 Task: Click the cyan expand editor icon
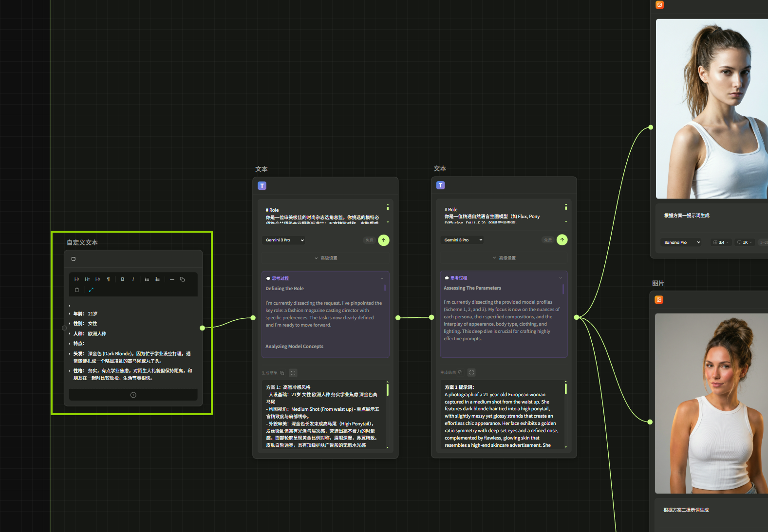point(91,290)
